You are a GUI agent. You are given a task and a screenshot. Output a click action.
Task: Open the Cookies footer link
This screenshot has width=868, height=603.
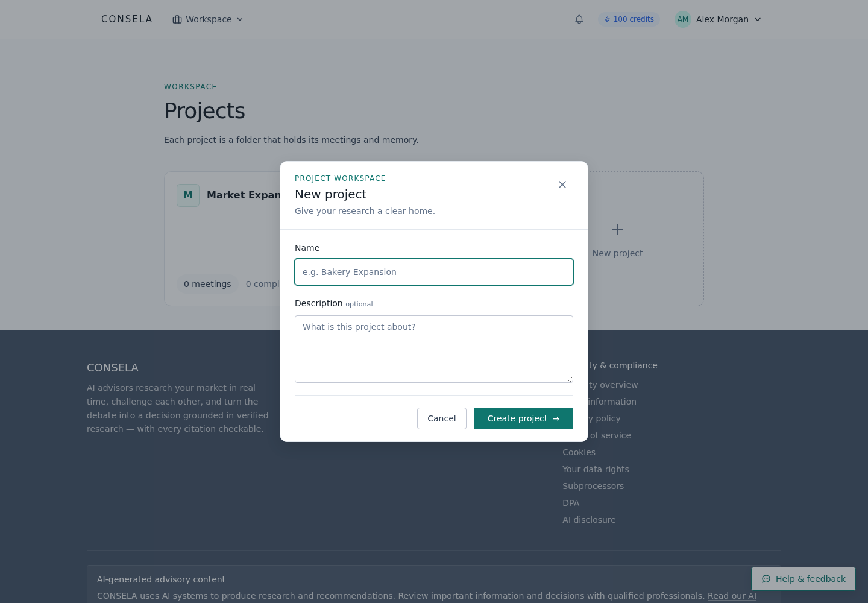click(579, 452)
